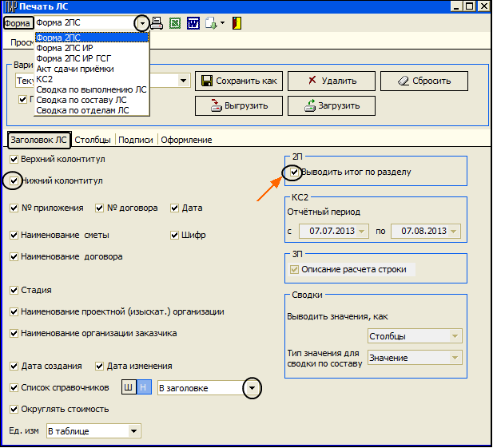Toggle 'Нижний колонтитул' checkbox
Image resolution: width=493 pixels, height=448 pixels.
[x=14, y=180]
